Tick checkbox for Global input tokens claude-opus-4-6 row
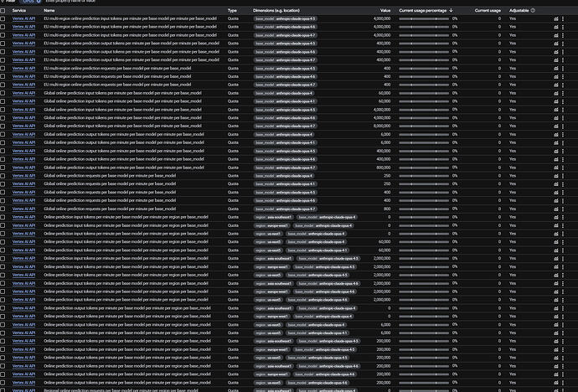 point(3,118)
